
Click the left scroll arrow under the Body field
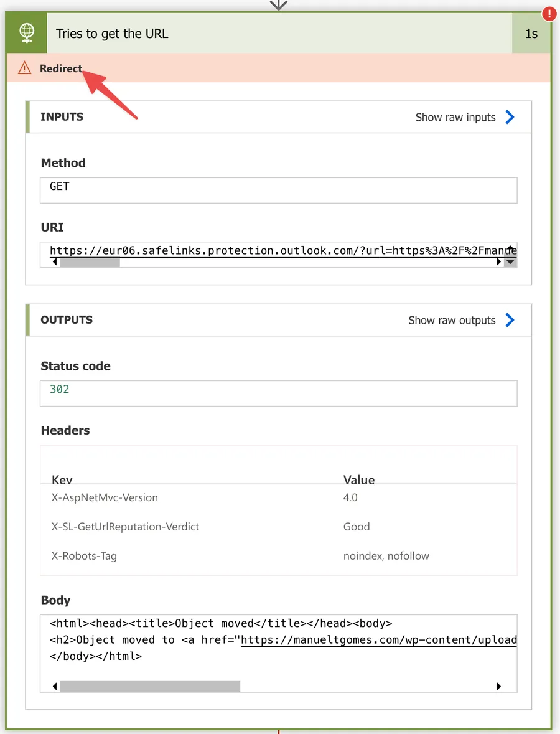click(54, 686)
